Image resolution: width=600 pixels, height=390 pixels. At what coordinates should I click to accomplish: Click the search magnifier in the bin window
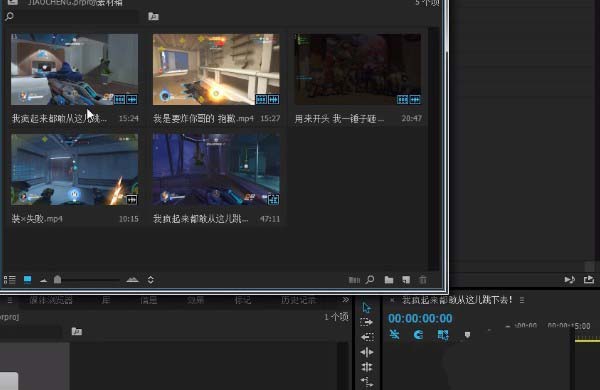(x=10, y=16)
